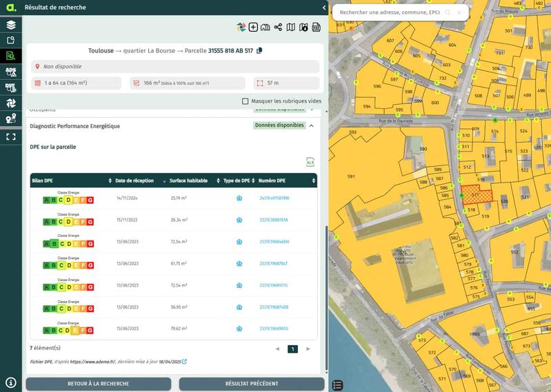Click the 'Non disponible' address field
This screenshot has height=392, width=551.
[175, 66]
